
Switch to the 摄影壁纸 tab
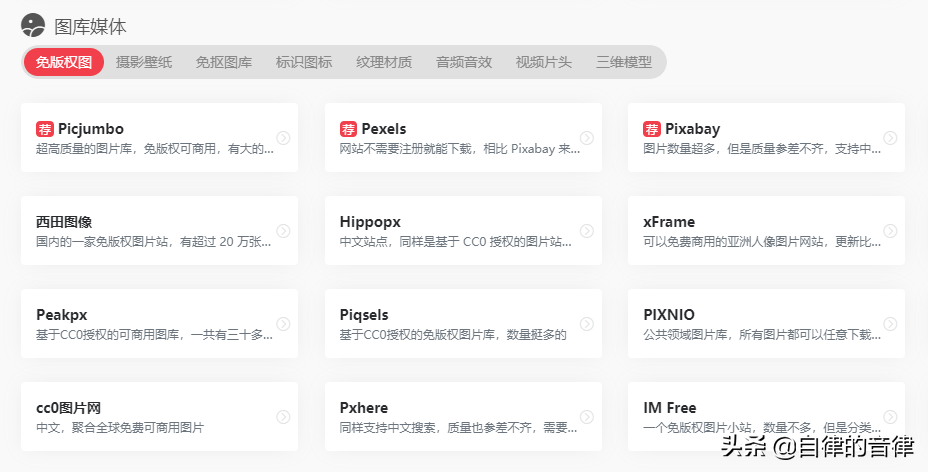tap(144, 62)
